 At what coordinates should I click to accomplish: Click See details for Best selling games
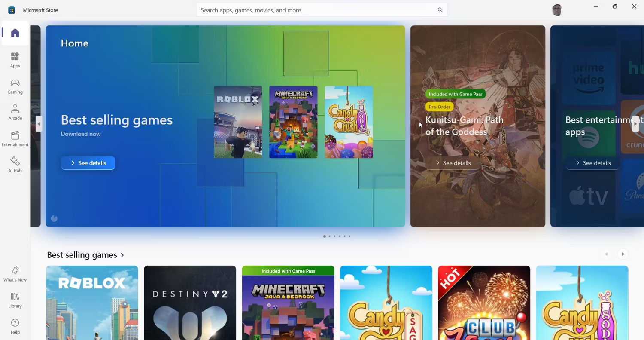click(88, 163)
